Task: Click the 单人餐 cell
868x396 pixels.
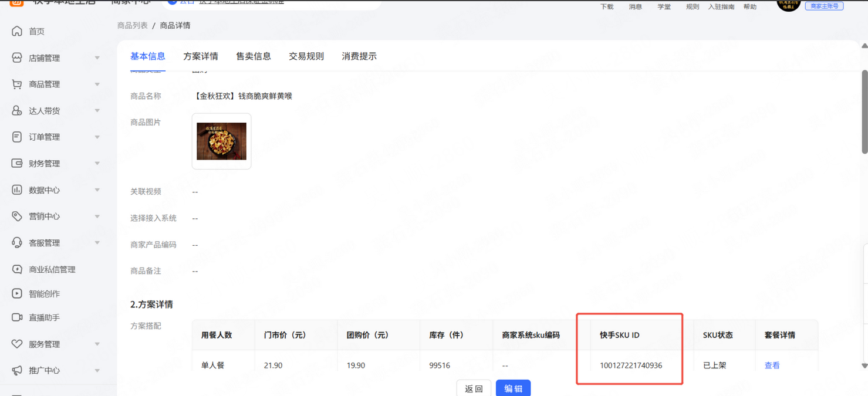Action: coord(212,365)
